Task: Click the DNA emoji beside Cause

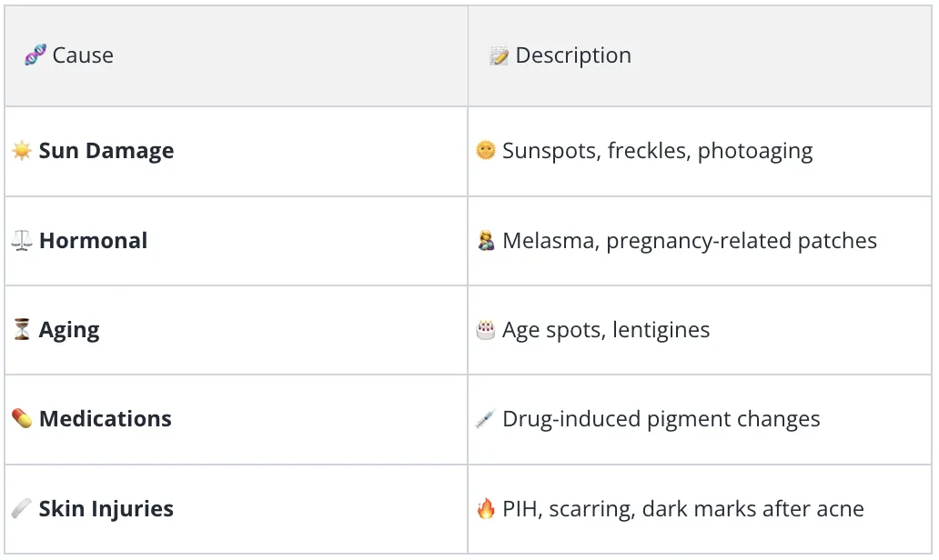Action: point(35,55)
